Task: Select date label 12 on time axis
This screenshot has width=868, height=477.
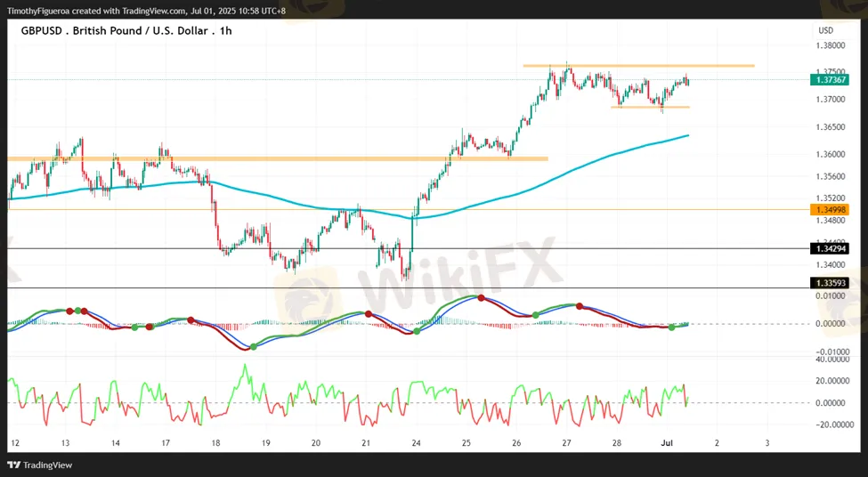Action: pos(15,443)
